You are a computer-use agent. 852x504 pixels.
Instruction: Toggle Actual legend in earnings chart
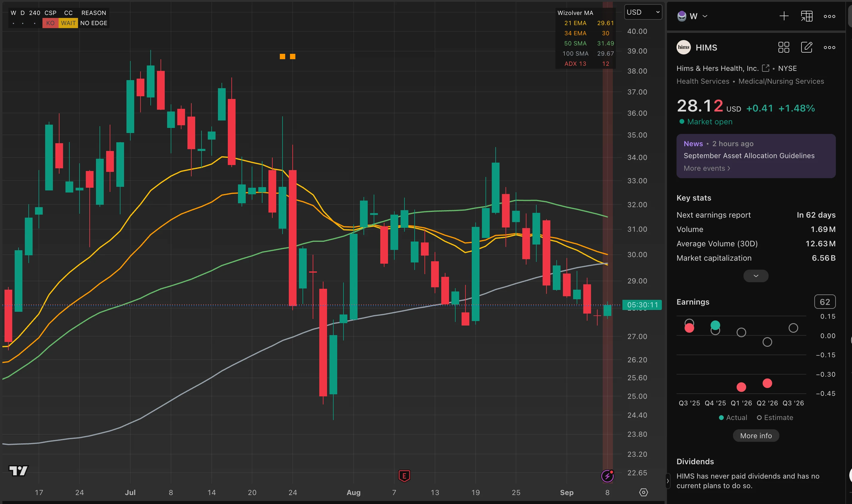pos(733,417)
